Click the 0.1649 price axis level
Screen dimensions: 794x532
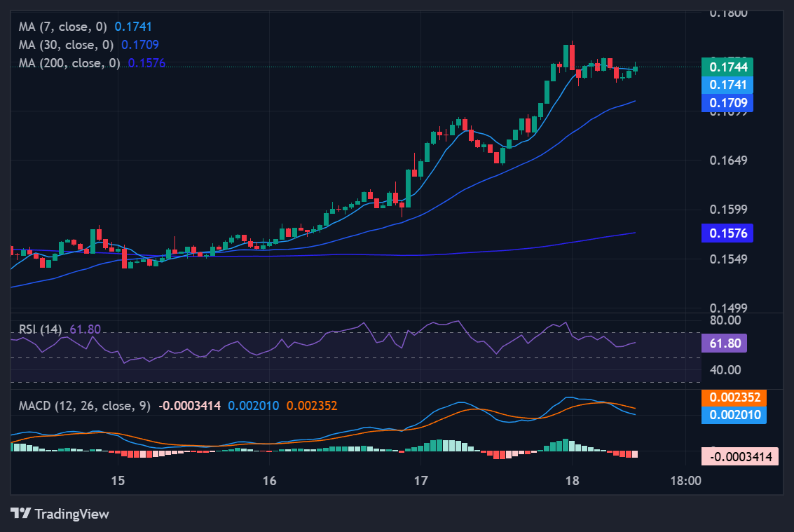coord(729,160)
